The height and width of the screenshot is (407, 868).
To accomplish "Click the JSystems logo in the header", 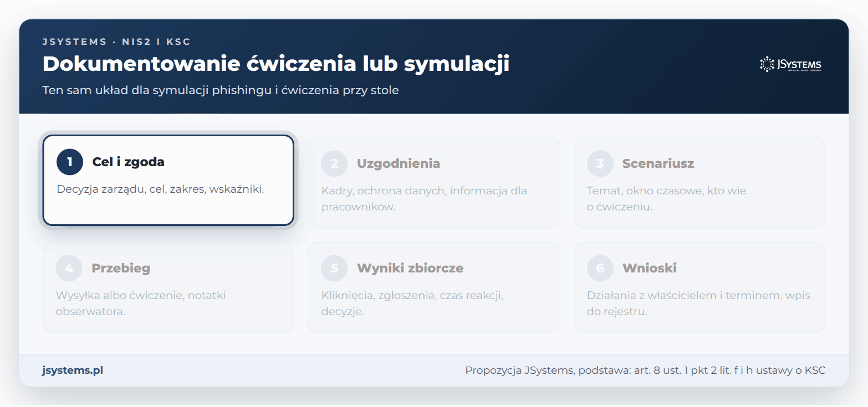I will tap(790, 64).
